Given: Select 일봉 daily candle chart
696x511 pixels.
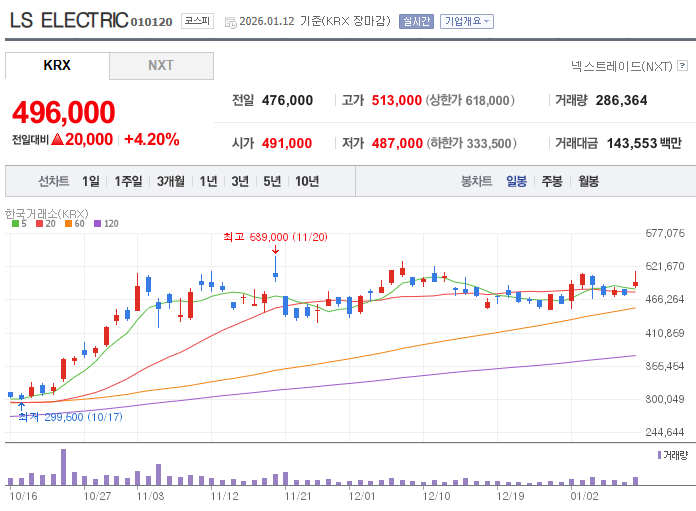Looking at the screenshot, I should click(x=517, y=181).
